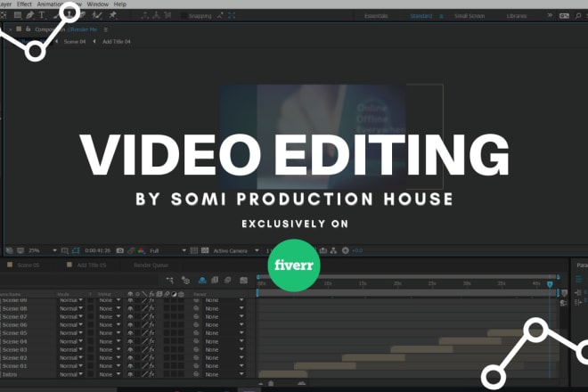Hide shy layers with the timeline shy button
Screen dimensions: 588x392
[x=202, y=281]
